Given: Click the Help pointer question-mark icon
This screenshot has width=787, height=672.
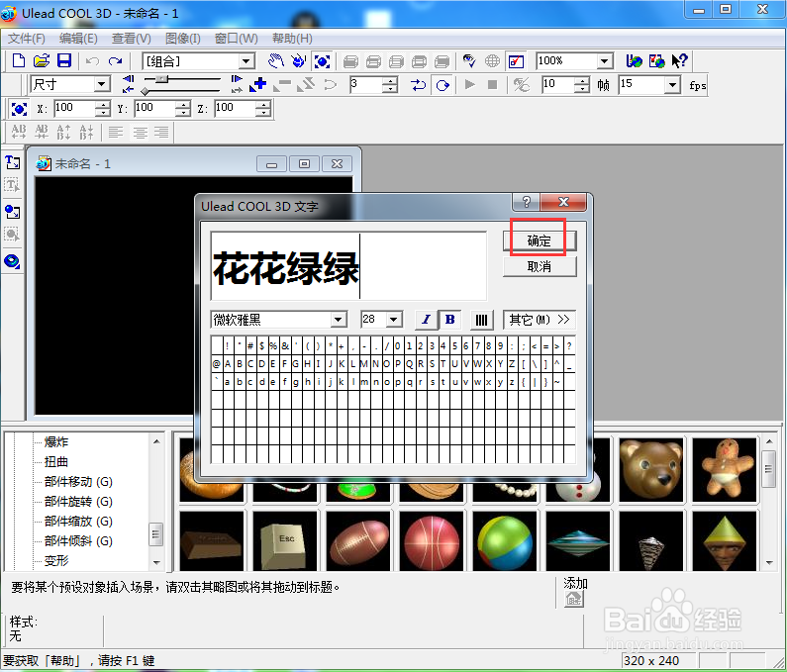Looking at the screenshot, I should (x=679, y=61).
